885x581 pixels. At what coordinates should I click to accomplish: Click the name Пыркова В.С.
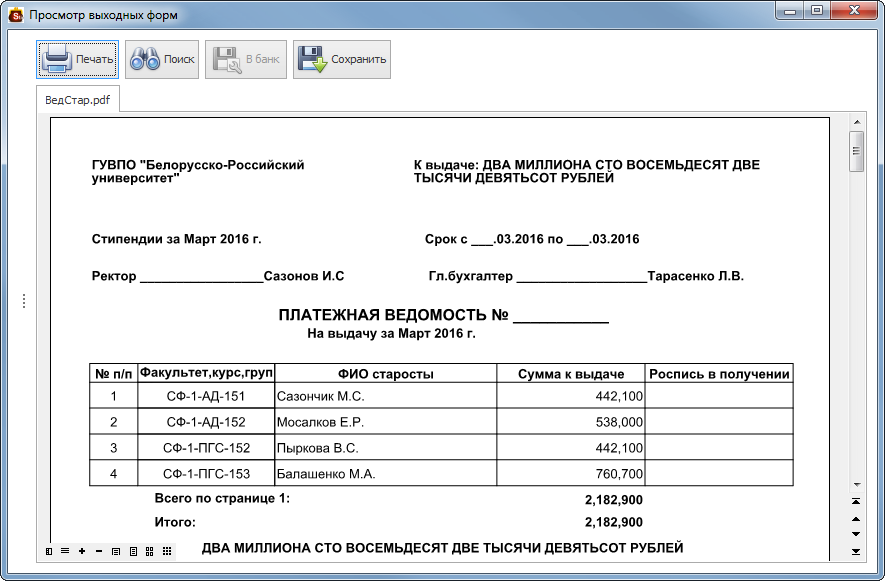pyautogui.click(x=318, y=448)
